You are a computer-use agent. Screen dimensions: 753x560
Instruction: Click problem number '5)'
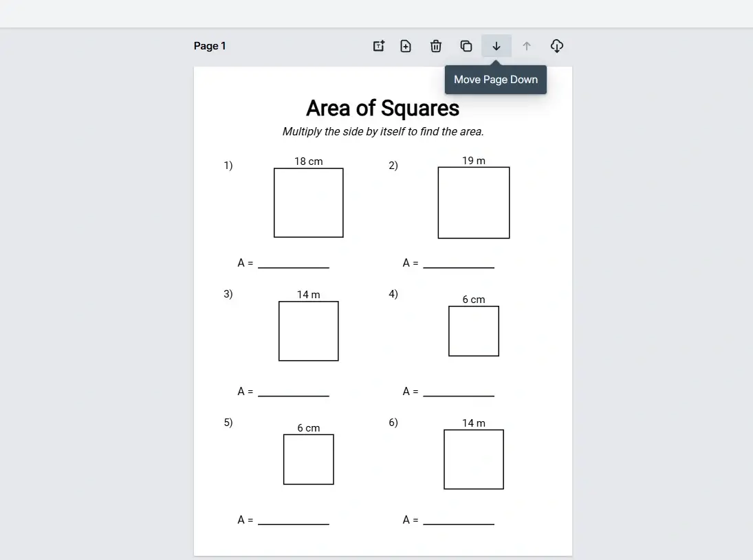228,423
